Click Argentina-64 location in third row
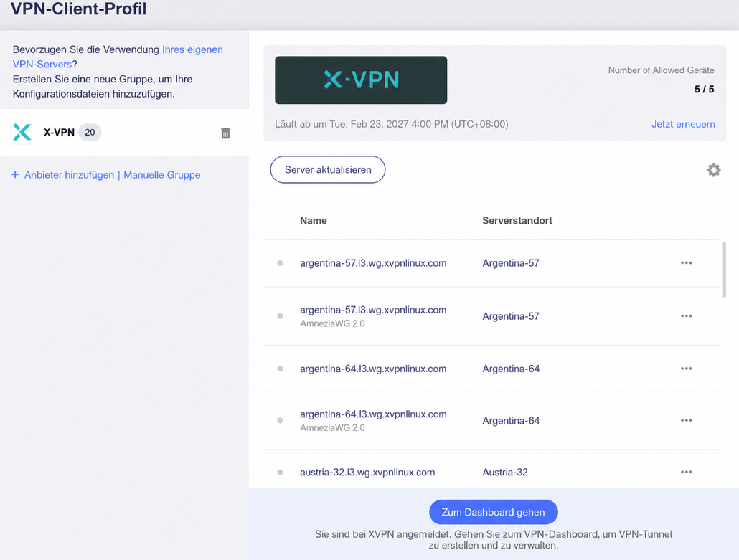This screenshot has height=560, width=739. pos(511,369)
